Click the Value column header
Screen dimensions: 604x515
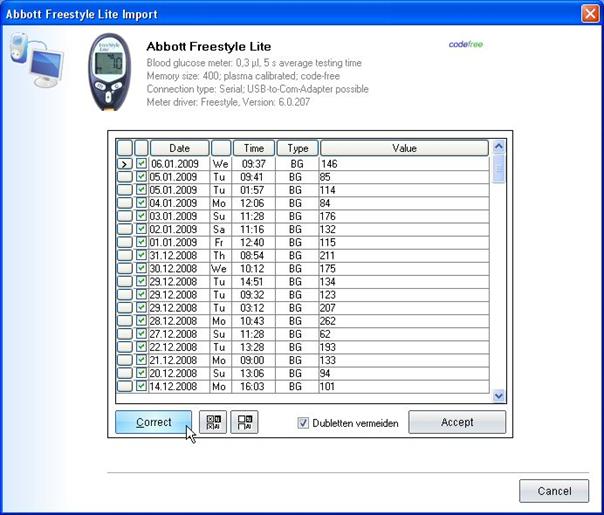pos(404,148)
